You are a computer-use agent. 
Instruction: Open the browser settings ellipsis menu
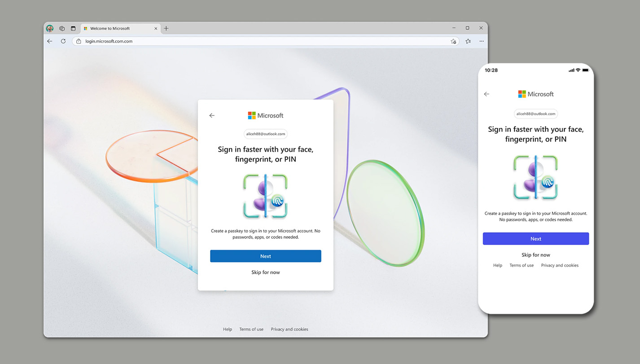click(x=482, y=41)
